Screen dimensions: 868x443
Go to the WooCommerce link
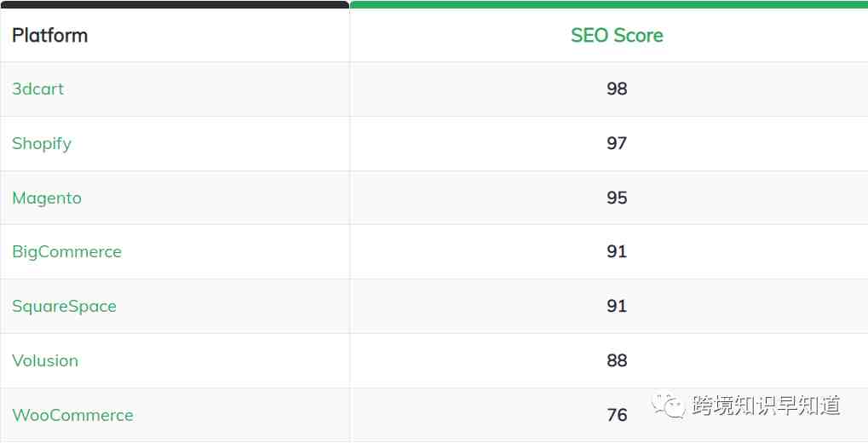point(72,415)
